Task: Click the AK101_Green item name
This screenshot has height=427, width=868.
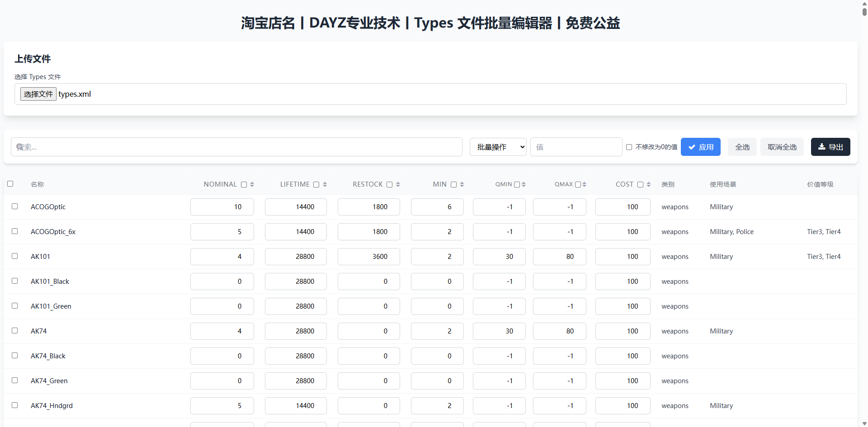Action: (x=51, y=306)
